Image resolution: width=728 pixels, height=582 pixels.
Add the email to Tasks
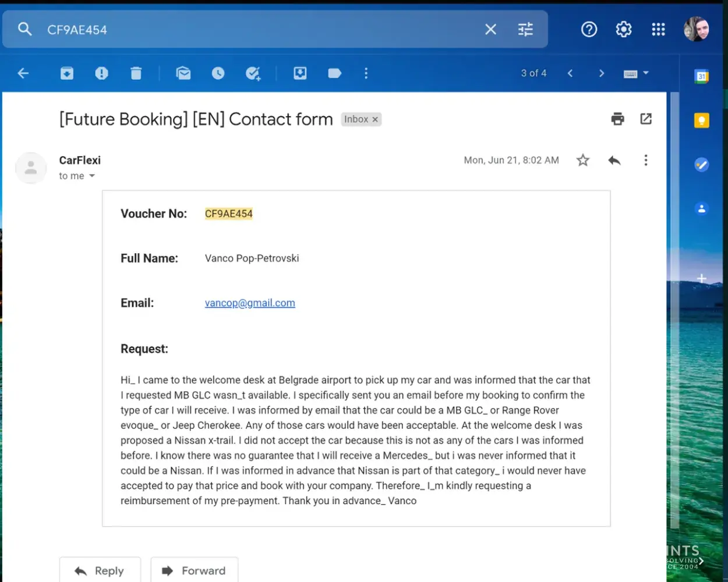click(253, 73)
